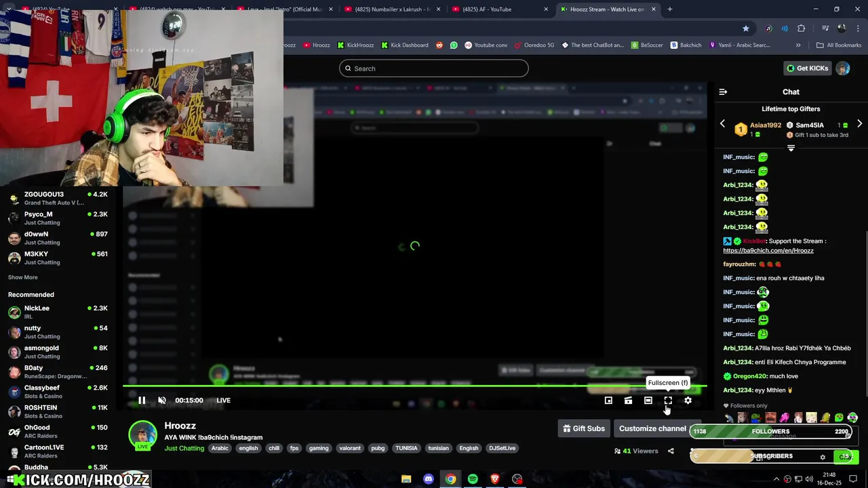The height and width of the screenshot is (488, 868).
Task: Open the Reddit bookmark icon
Action: pyautogui.click(x=439, y=45)
